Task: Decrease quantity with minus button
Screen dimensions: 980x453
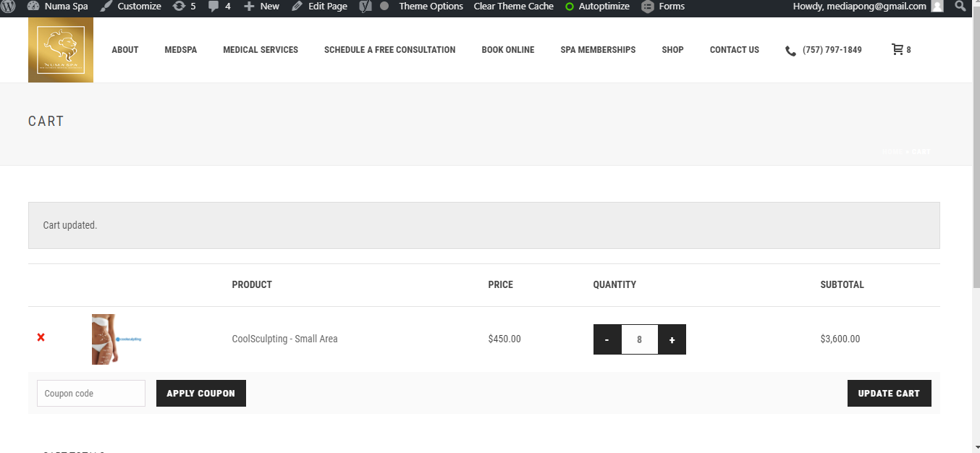Action: click(607, 339)
